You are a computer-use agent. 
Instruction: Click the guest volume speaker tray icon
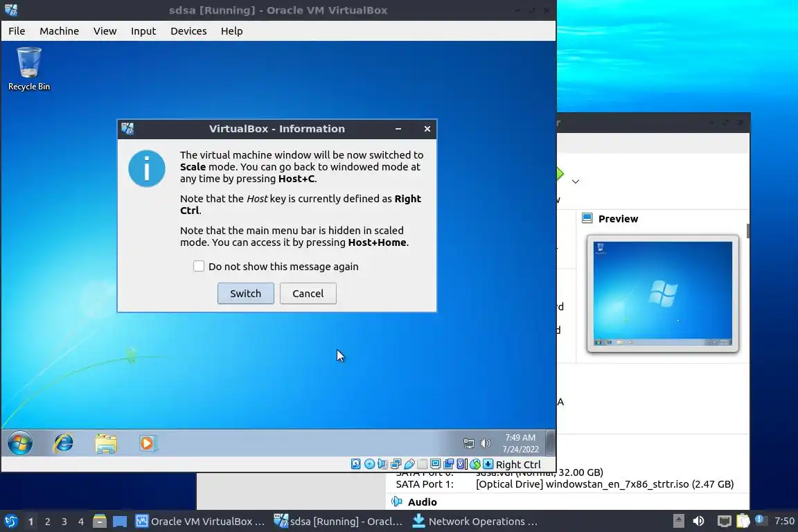[x=486, y=443]
